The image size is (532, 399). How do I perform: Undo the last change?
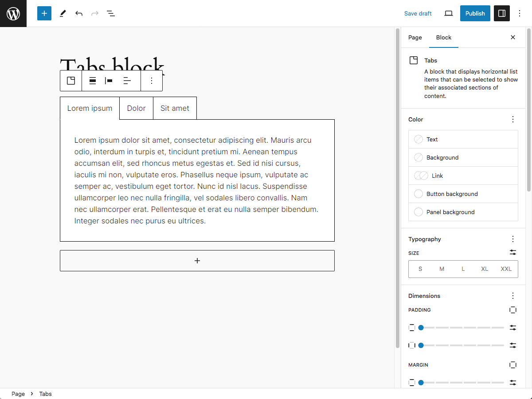[79, 13]
